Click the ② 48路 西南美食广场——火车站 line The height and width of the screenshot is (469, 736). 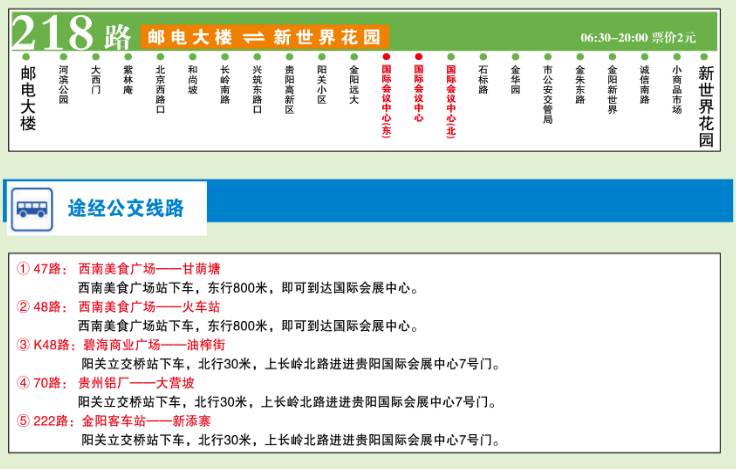coord(119,307)
